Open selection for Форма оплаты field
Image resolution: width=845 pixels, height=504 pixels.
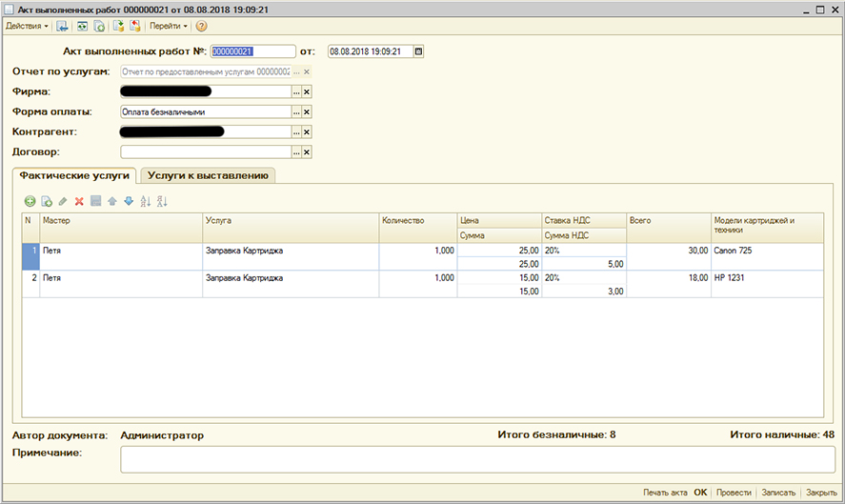coord(295,111)
